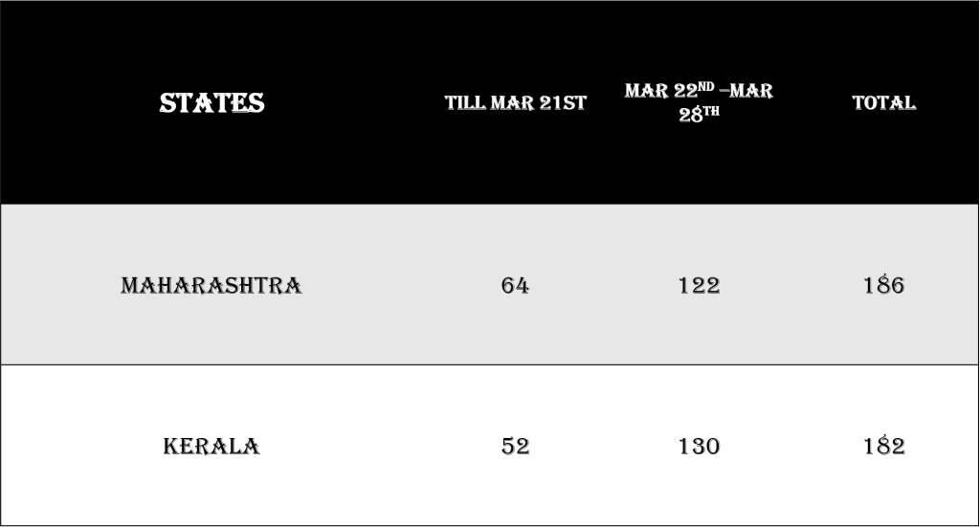Click the number 28 in the header
The height and width of the screenshot is (527, 980).
coord(690,117)
